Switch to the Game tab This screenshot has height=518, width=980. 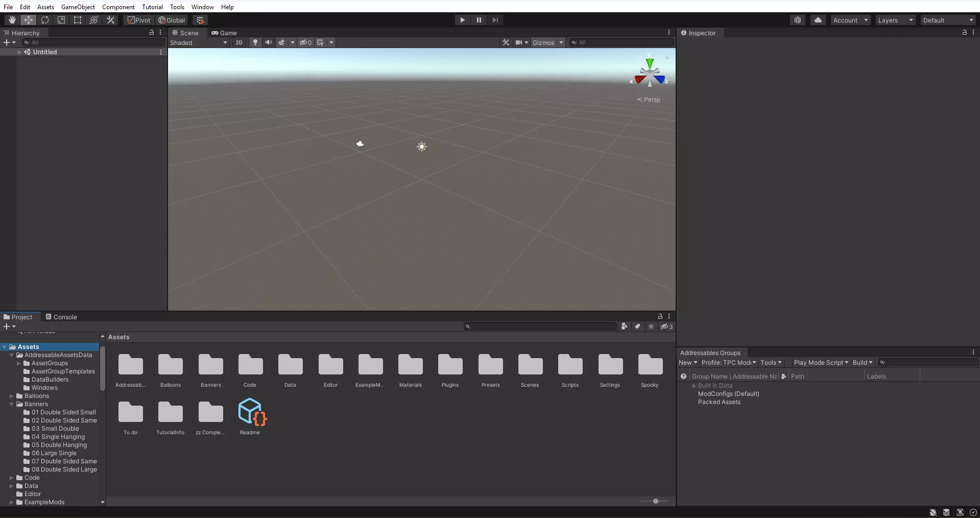224,33
